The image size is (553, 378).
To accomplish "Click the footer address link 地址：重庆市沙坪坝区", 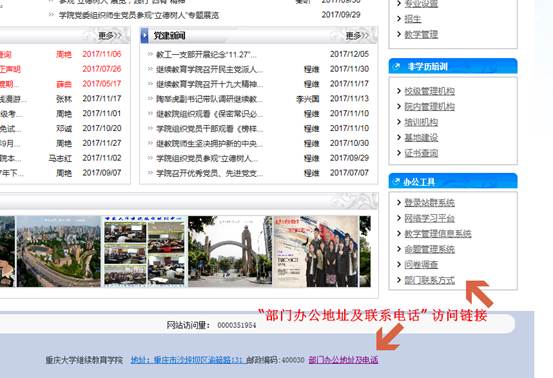I will pos(187,360).
